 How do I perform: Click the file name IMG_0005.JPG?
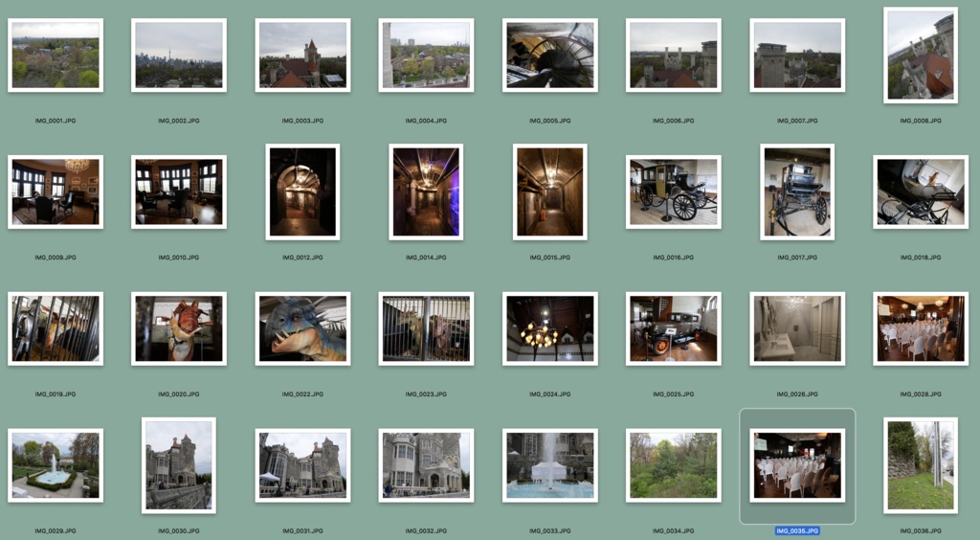(x=550, y=121)
